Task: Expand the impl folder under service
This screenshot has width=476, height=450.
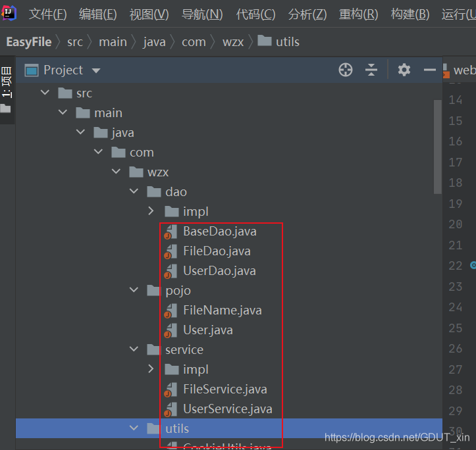Action: tap(151, 368)
